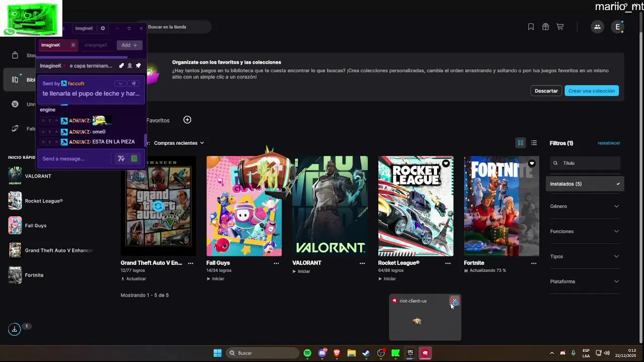
Task: Open the chat overlay settings gear
Action: (103, 28)
